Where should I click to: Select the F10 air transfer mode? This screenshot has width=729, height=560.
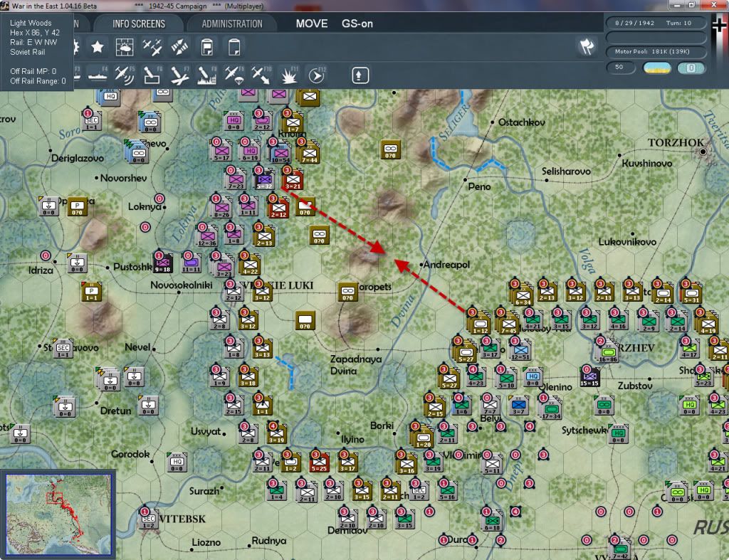[x=261, y=75]
